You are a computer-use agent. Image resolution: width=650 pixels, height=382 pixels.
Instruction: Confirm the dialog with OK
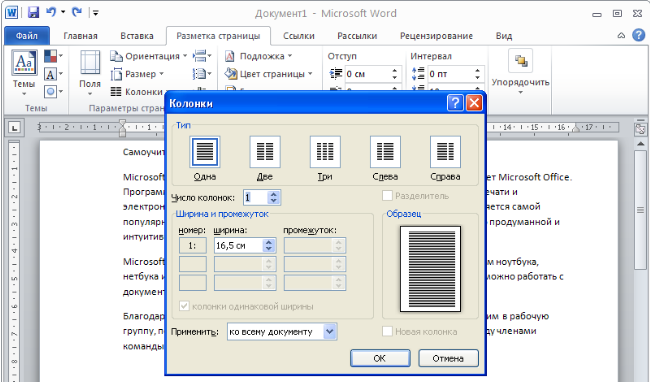pyautogui.click(x=380, y=358)
